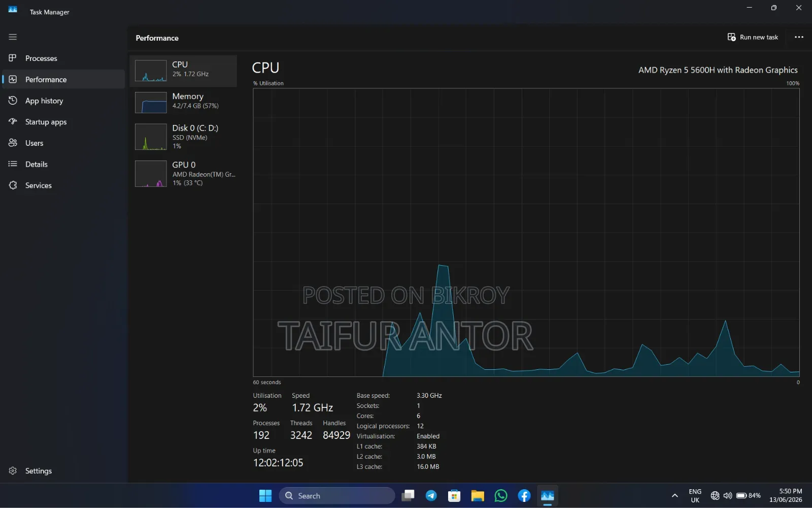Open File Explorer from taskbar
The width and height of the screenshot is (812, 508).
pos(478,496)
